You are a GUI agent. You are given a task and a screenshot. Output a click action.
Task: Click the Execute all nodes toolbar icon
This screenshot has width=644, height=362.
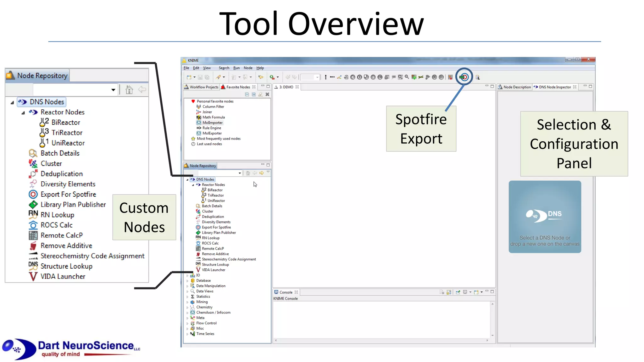point(359,77)
